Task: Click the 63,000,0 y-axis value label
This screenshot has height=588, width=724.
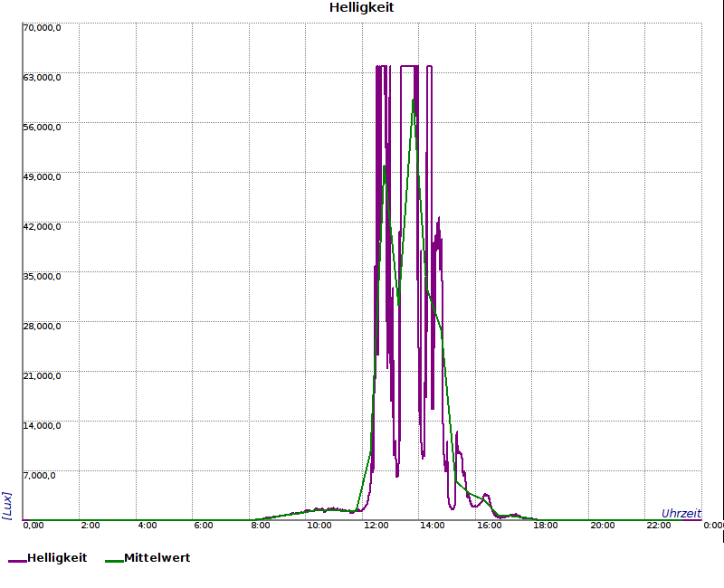Action: pos(42,77)
